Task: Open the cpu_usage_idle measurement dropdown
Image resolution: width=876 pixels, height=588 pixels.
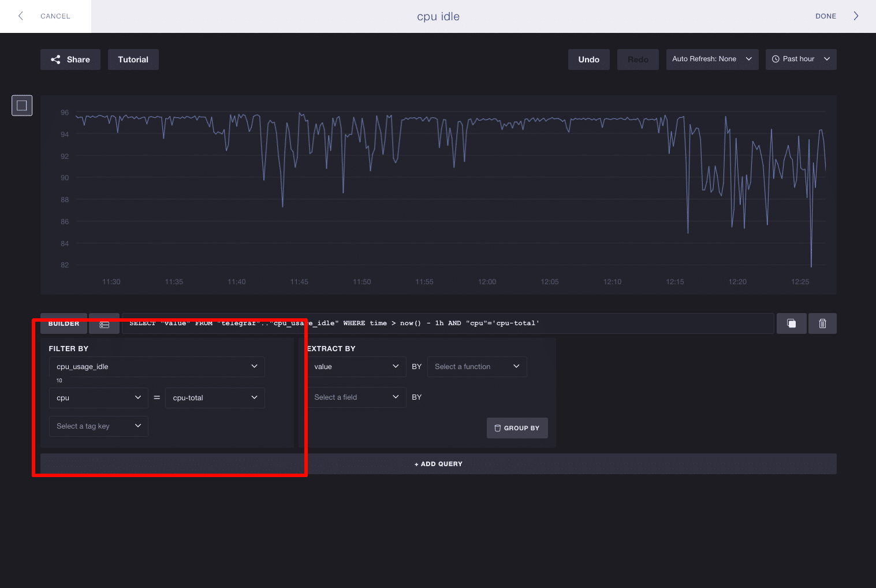Action: point(156,367)
